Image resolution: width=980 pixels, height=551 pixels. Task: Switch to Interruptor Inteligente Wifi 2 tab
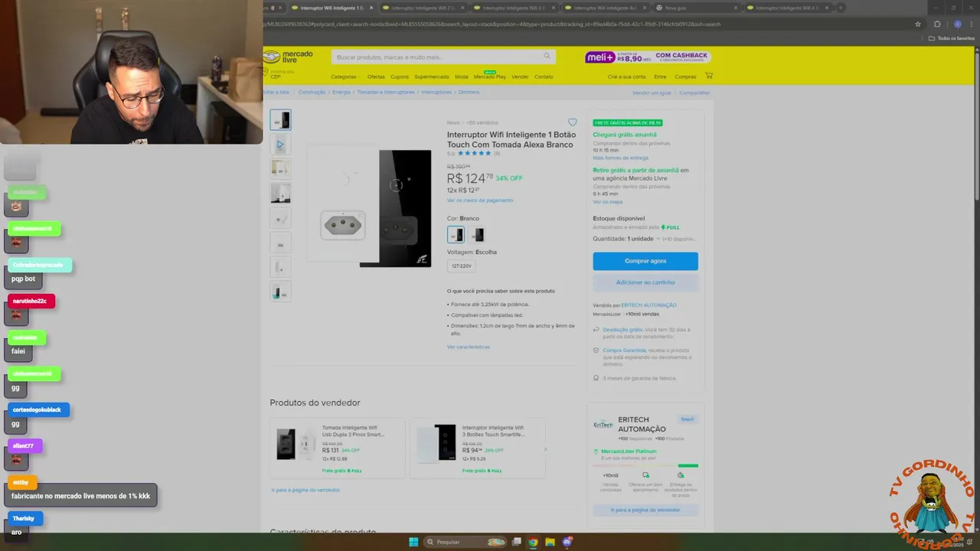coord(423,8)
